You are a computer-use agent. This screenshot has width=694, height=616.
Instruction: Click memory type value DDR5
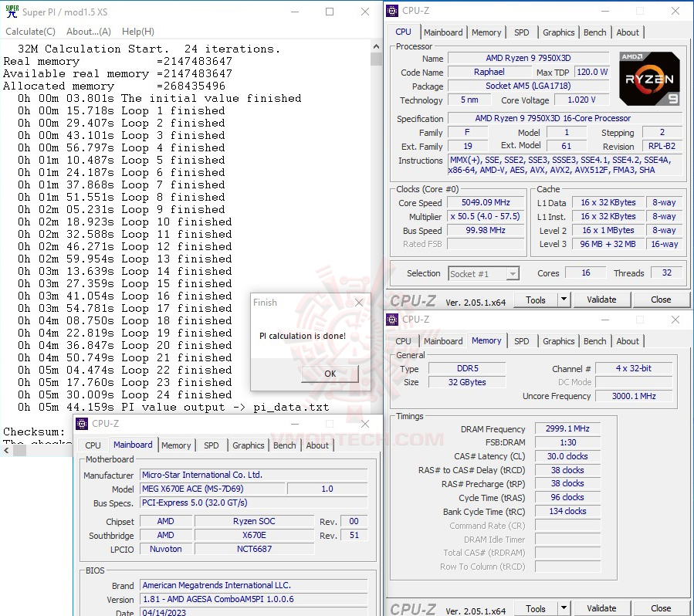(x=467, y=368)
